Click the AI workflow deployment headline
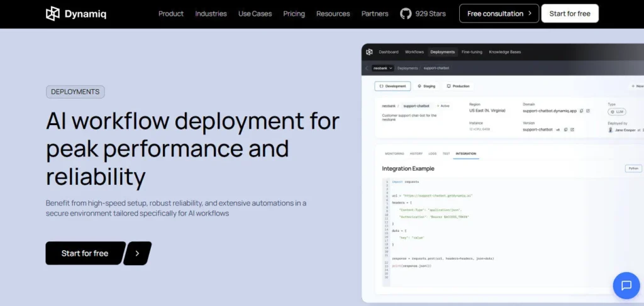Viewport: 644px width, 306px height. (x=192, y=149)
